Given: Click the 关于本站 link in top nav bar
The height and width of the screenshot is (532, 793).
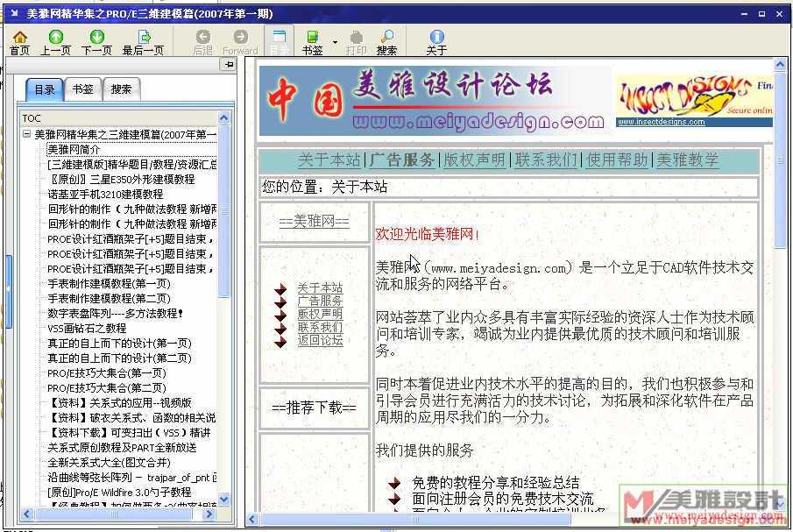Looking at the screenshot, I should [x=329, y=160].
